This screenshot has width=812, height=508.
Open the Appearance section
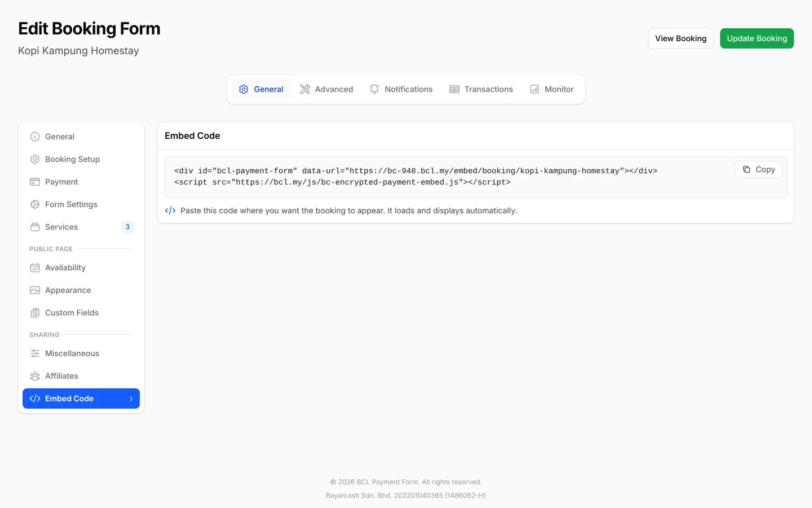coord(81,290)
